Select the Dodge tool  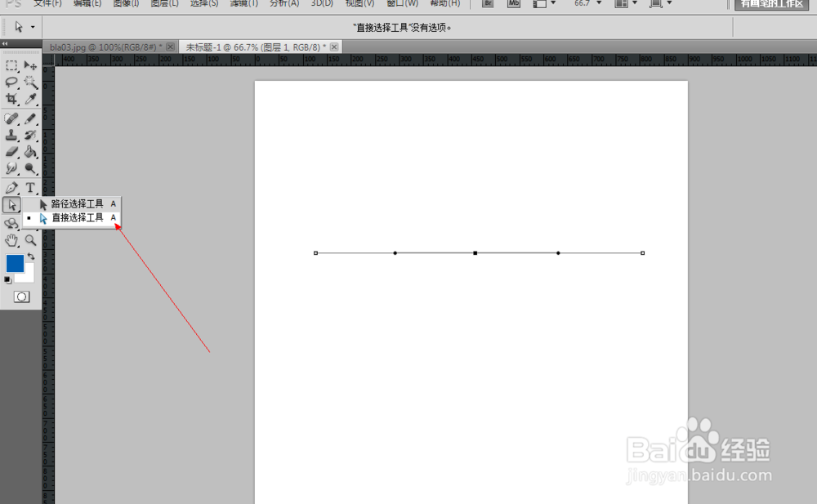[x=30, y=167]
